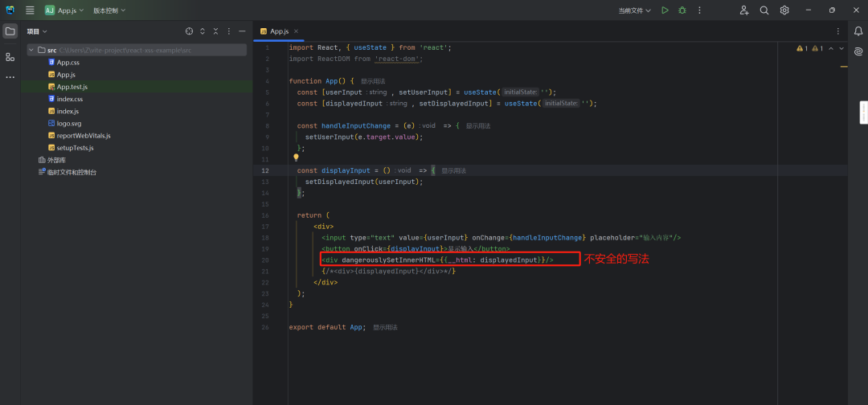Open IDE settings gear
This screenshot has width=868, height=405.
point(784,10)
